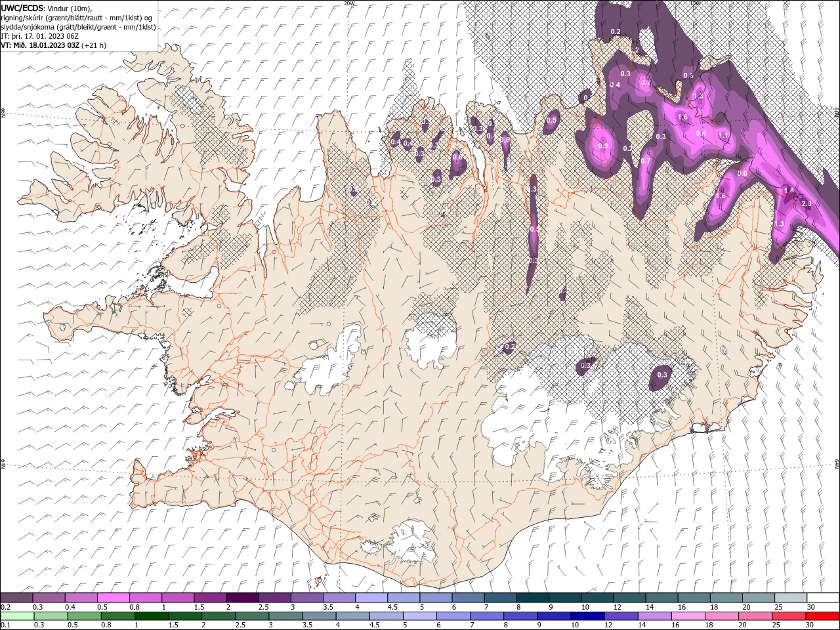The width and height of the screenshot is (840, 630).
Task: Pick the bright red rain swatch labeled 30
Action: coord(823,616)
